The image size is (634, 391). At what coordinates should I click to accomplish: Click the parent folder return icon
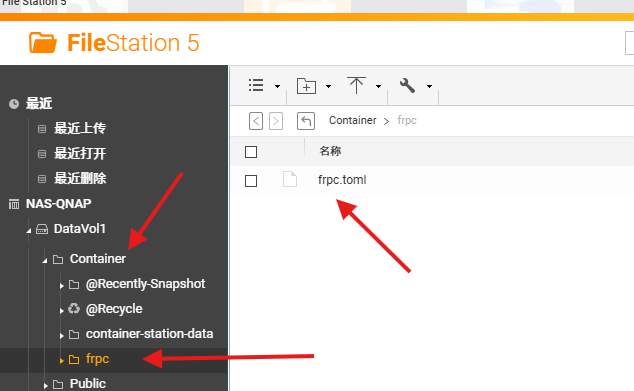(x=306, y=121)
